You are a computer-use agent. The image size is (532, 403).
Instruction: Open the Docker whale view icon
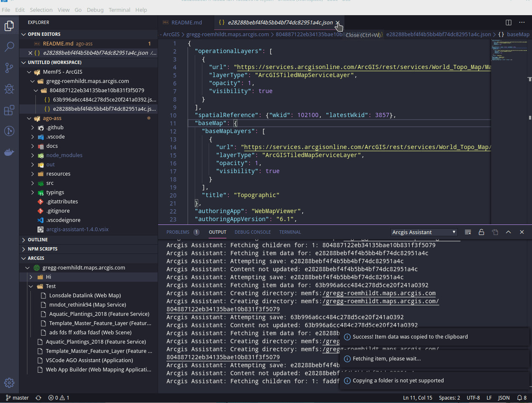tap(9, 152)
